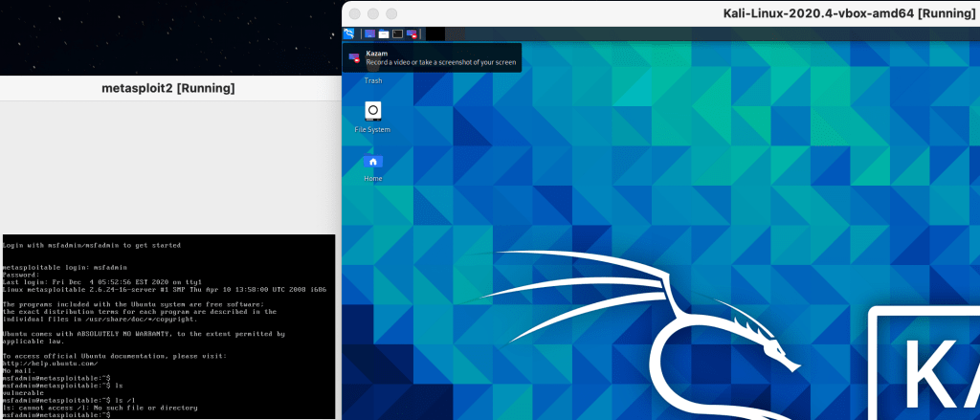This screenshot has width=980, height=420.
Task: Focus the metasploit2 window title bar
Action: coord(167,89)
